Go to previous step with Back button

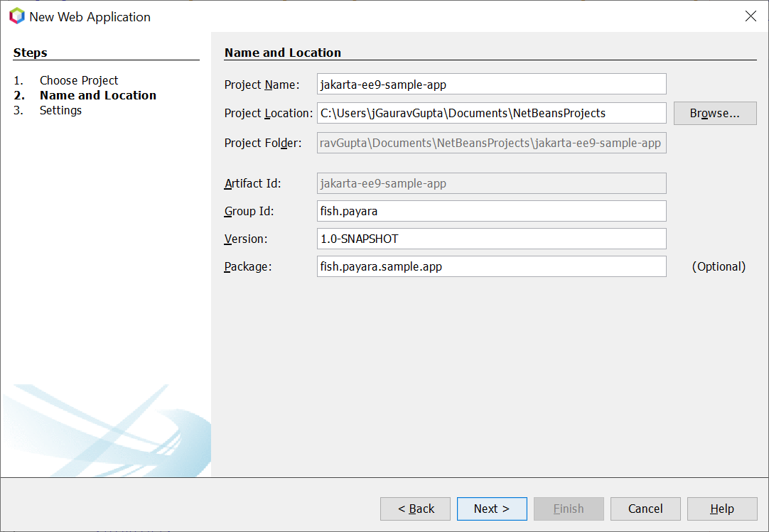pyautogui.click(x=416, y=509)
